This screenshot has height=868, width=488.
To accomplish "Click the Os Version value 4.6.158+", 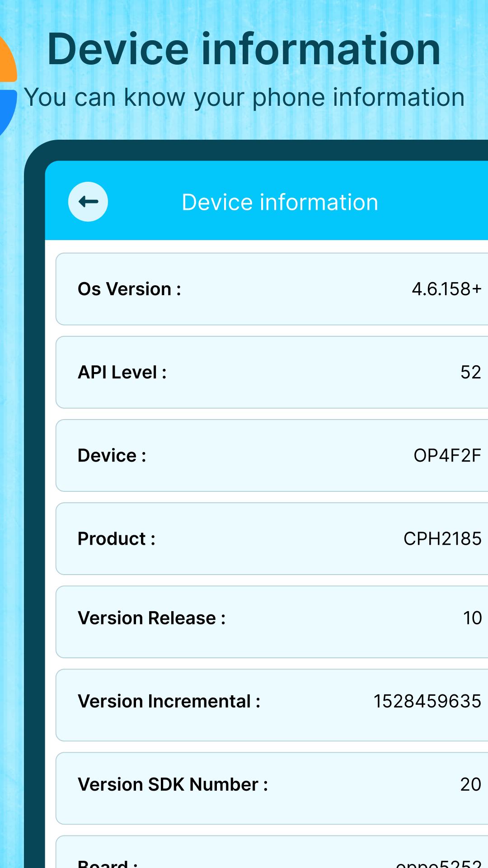I will [x=446, y=289].
